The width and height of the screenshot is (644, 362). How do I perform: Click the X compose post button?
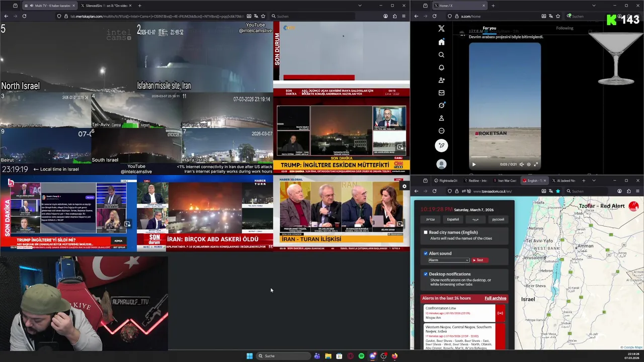(x=441, y=146)
